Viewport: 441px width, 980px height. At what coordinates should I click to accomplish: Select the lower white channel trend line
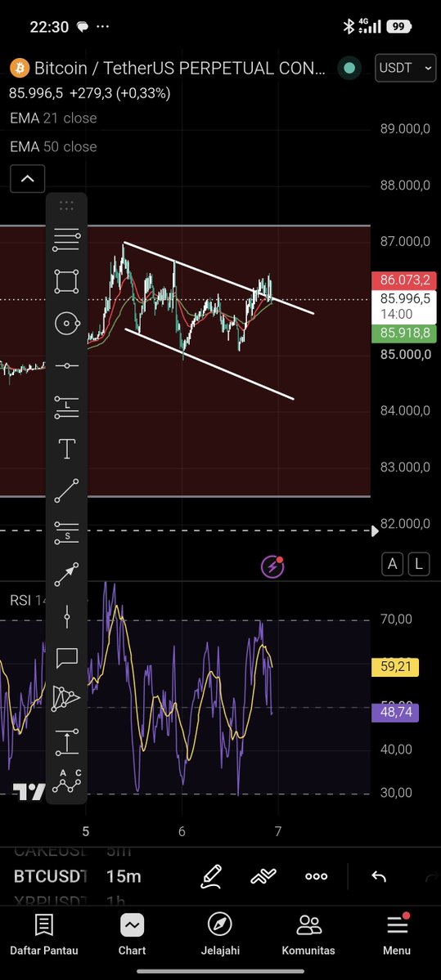pyautogui.click(x=209, y=364)
